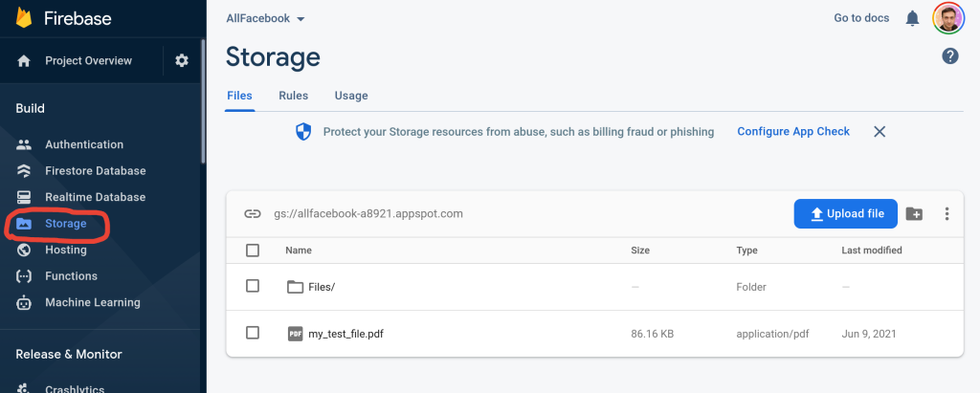
Task: Open the user account avatar
Action: (x=948, y=18)
